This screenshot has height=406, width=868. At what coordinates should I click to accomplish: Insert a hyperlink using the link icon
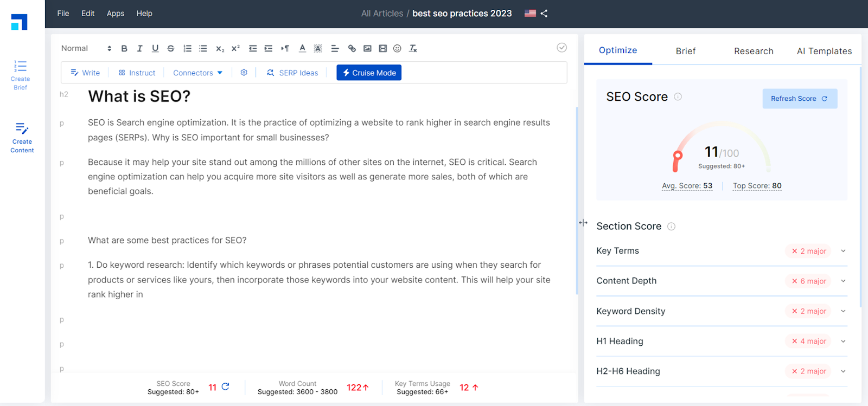[352, 48]
